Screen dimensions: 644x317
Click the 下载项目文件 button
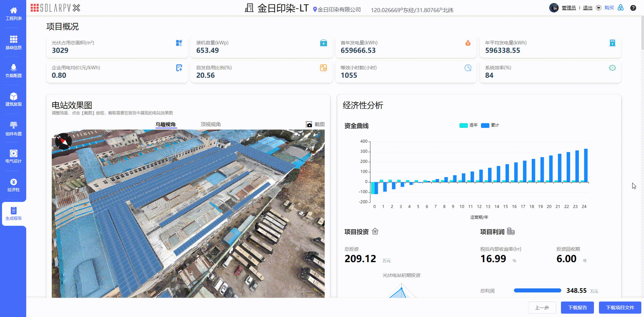(620, 308)
